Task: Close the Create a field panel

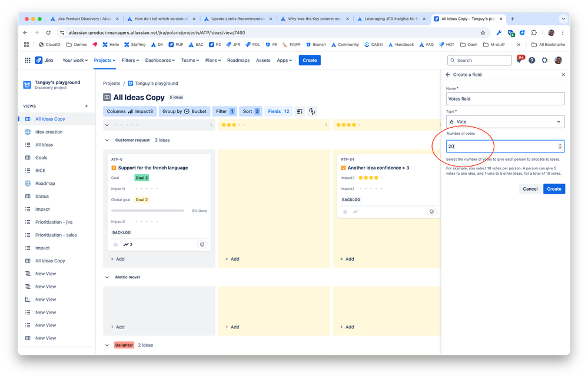Action: coord(563,75)
